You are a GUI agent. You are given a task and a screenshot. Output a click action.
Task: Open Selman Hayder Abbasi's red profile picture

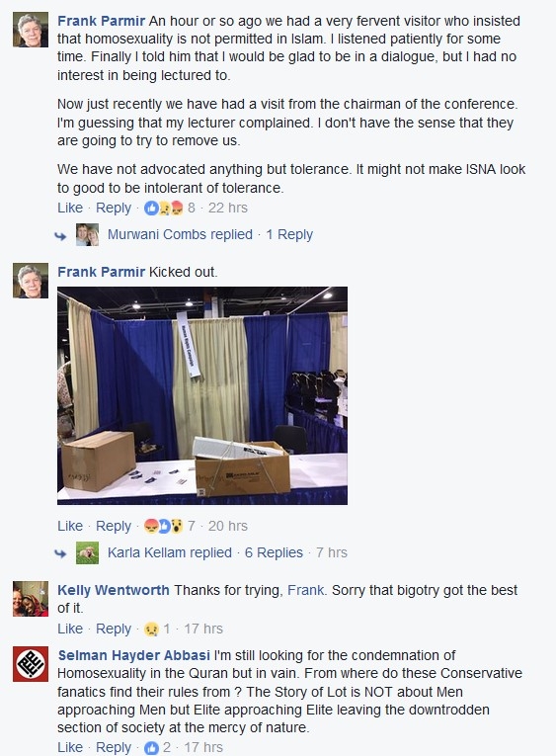coord(31,664)
